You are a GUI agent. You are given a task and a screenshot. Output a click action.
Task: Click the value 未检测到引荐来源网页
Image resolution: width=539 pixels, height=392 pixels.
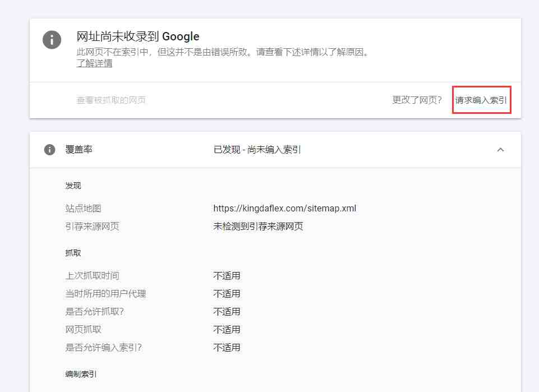(258, 227)
